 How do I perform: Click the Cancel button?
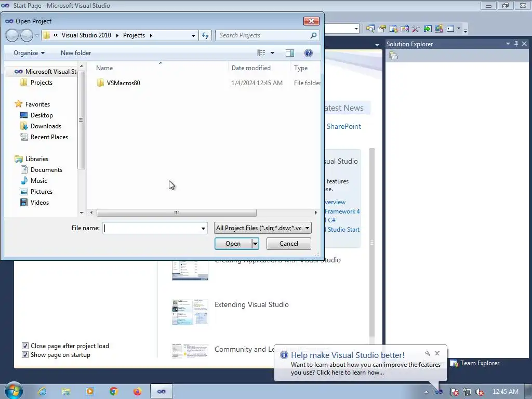pyautogui.click(x=289, y=244)
